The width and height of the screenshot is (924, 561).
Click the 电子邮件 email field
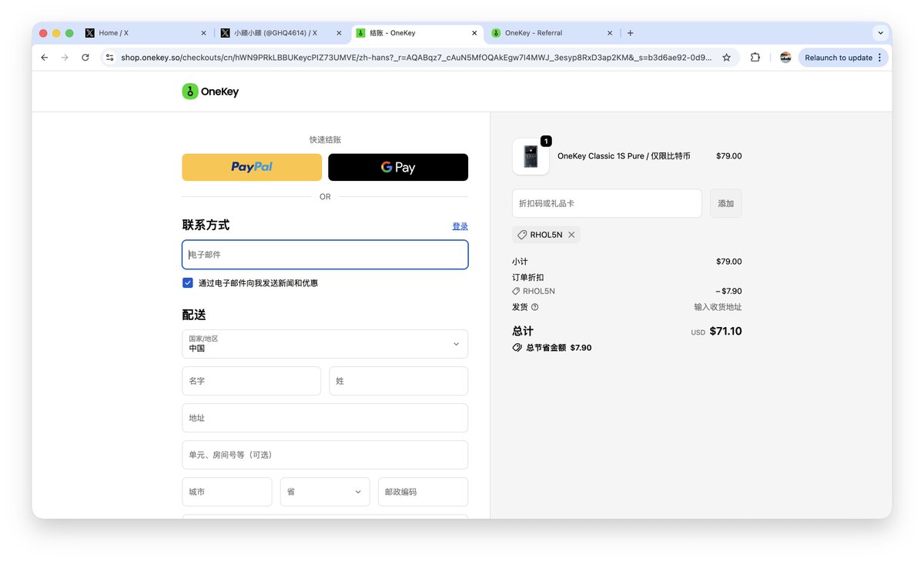coord(325,255)
